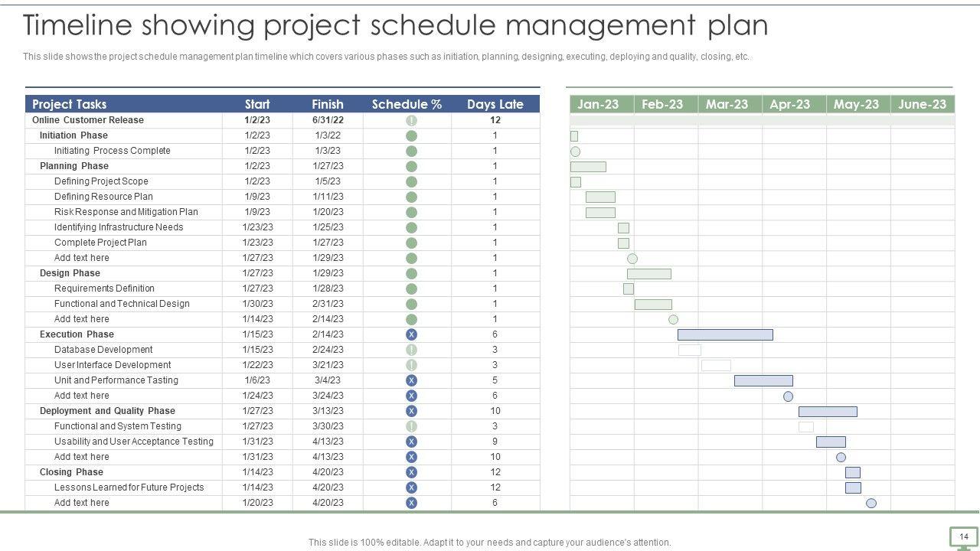Click the X icon for Unit and Performance Tasting
Screen dimensions: 980x551
(411, 380)
